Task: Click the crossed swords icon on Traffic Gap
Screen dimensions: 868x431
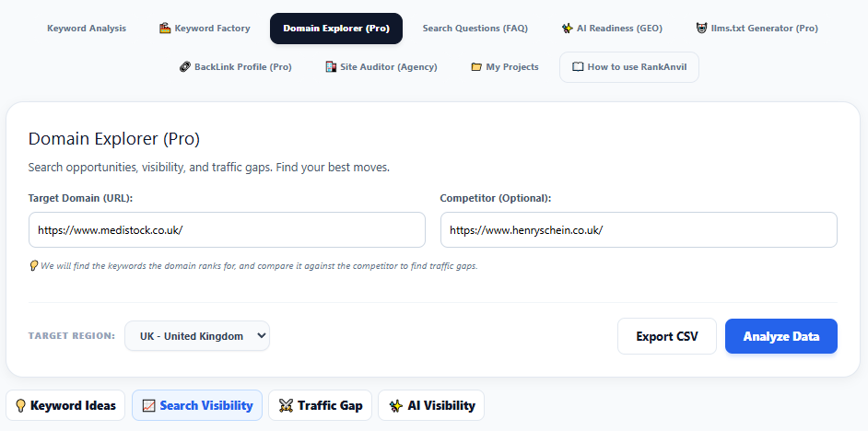Action: 286,405
